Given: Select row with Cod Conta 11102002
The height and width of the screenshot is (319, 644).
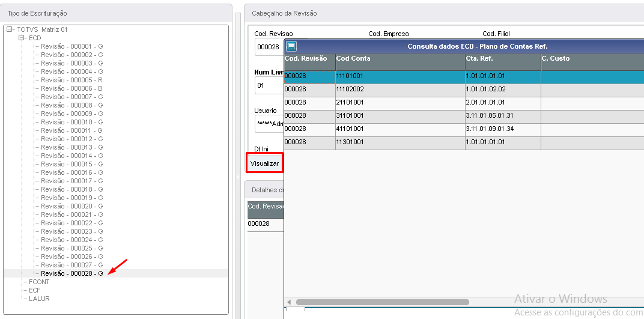Looking at the screenshot, I should pos(464,90).
